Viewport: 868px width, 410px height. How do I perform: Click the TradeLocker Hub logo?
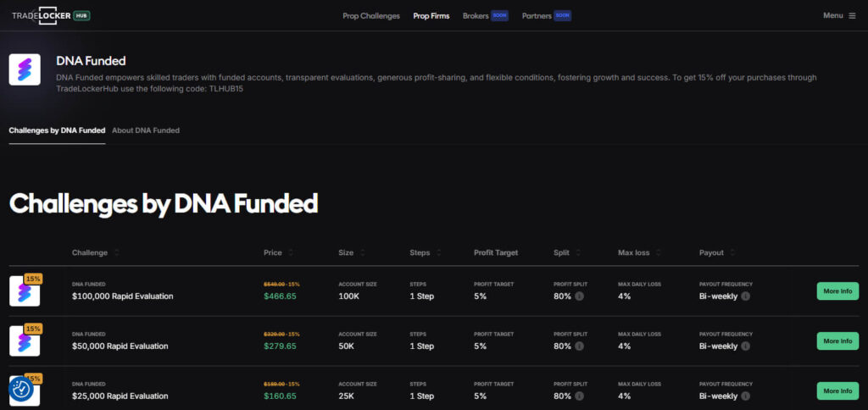(51, 15)
